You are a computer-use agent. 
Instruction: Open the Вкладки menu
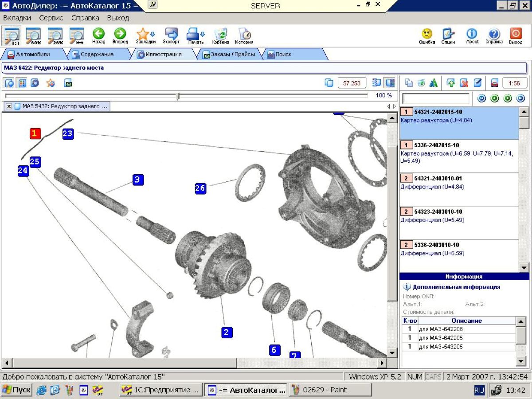[x=17, y=18]
